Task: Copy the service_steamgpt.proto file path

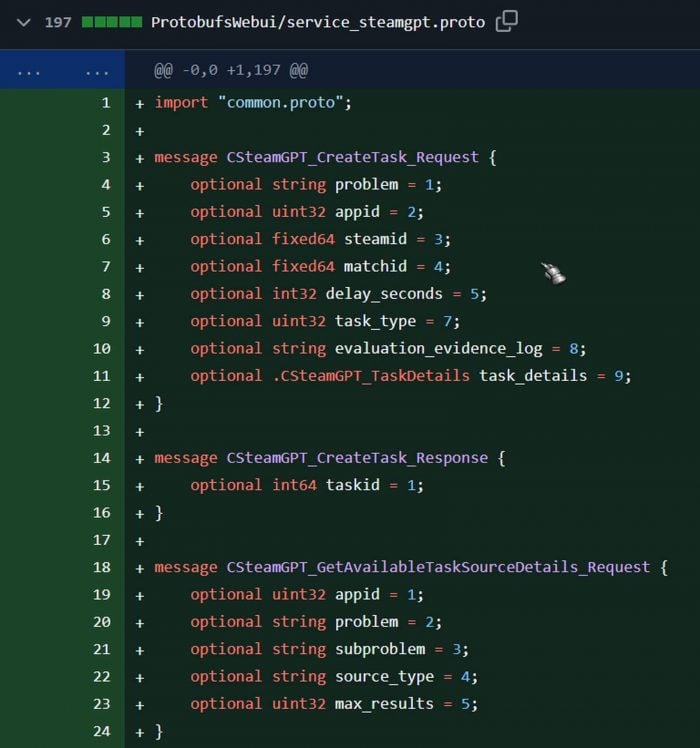Action: (x=507, y=21)
